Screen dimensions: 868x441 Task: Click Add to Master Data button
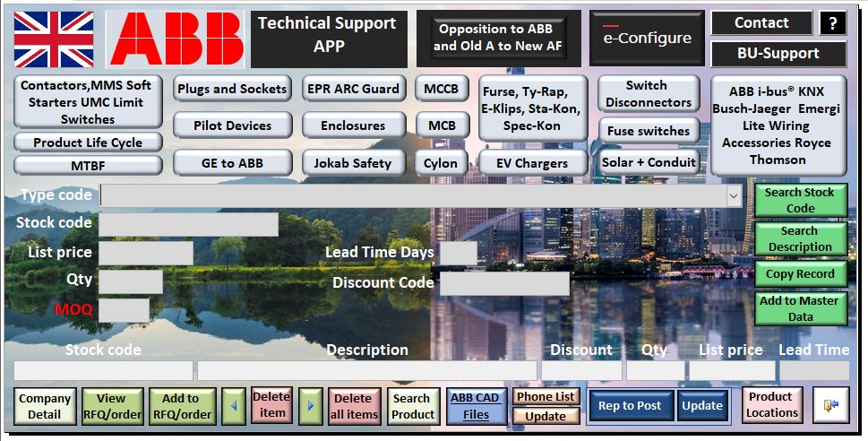point(801,308)
